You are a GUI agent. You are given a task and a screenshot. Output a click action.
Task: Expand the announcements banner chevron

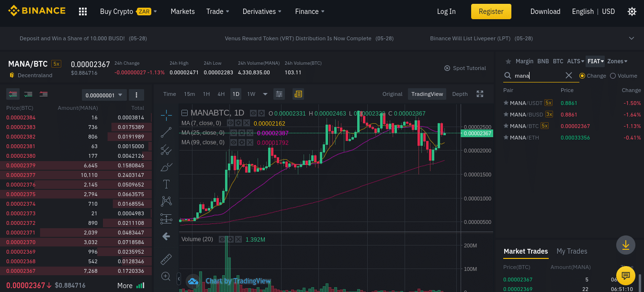coord(632,38)
